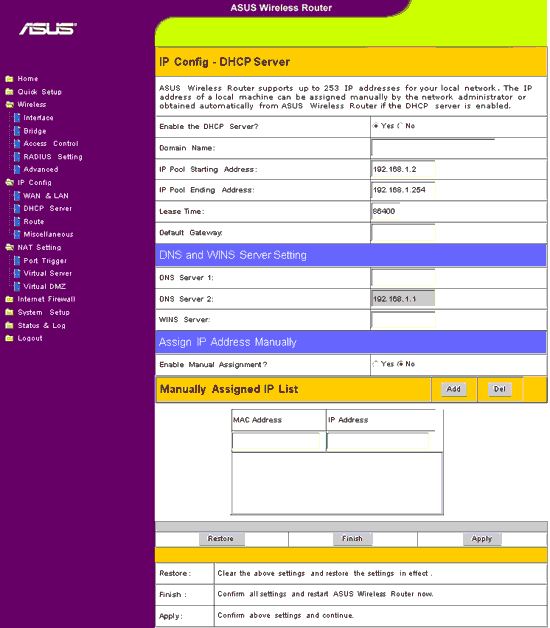
Task: Click the Miscellaneous page icon
Action: point(17,234)
